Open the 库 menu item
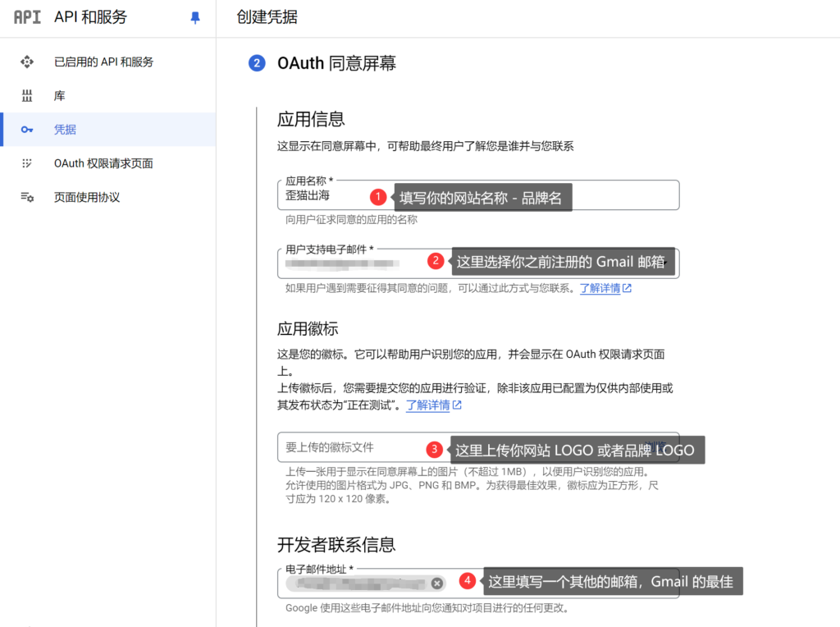The image size is (840, 627). point(108,96)
